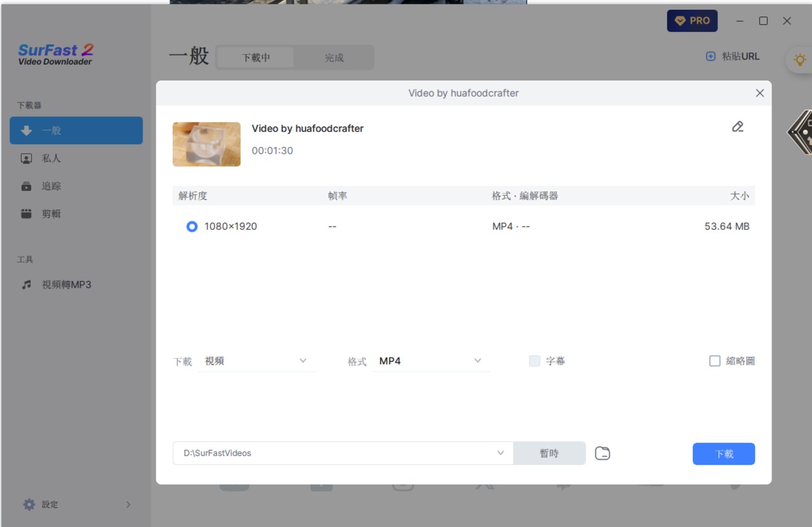Switch to the 完成 completed tab
This screenshot has height=527, width=812.
tap(334, 58)
